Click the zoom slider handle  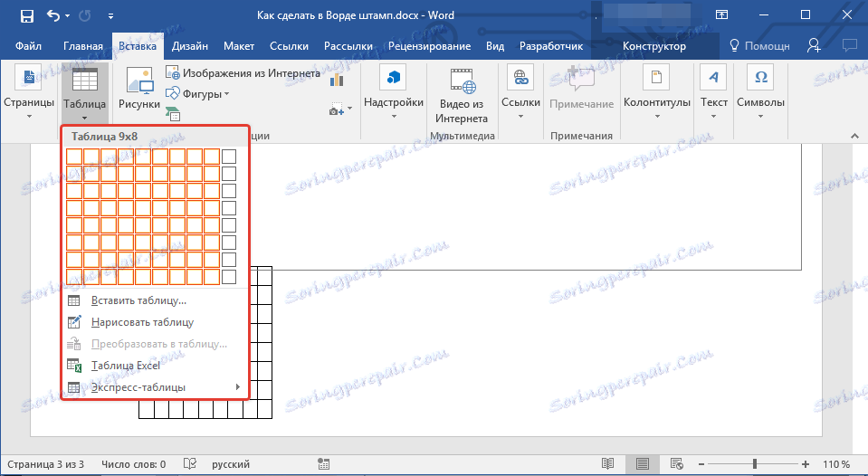coord(755,464)
